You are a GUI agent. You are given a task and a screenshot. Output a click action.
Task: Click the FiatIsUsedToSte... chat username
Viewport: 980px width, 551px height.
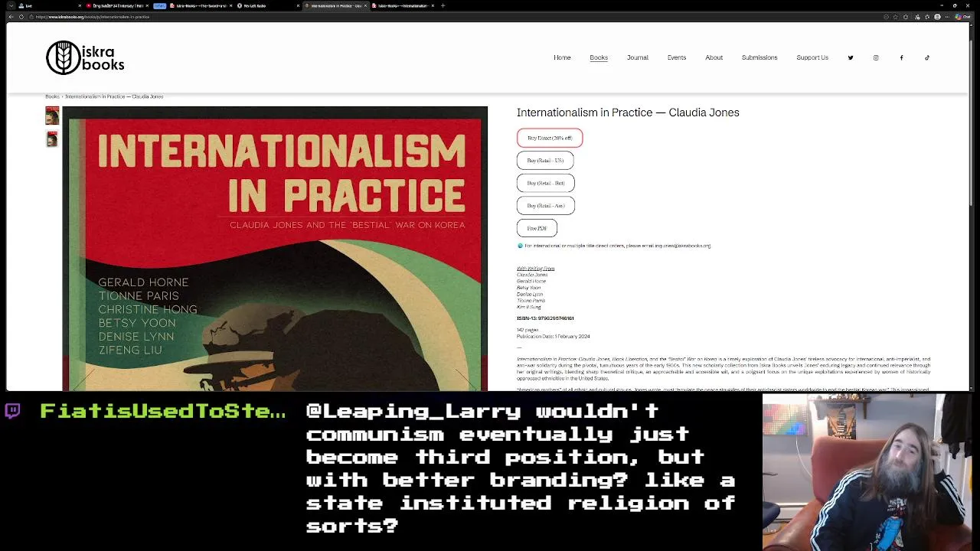pyautogui.click(x=162, y=411)
